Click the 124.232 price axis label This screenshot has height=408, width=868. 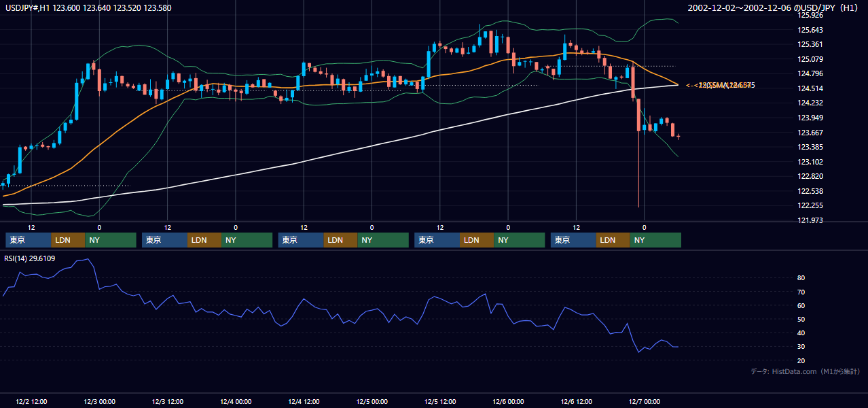pyautogui.click(x=810, y=103)
